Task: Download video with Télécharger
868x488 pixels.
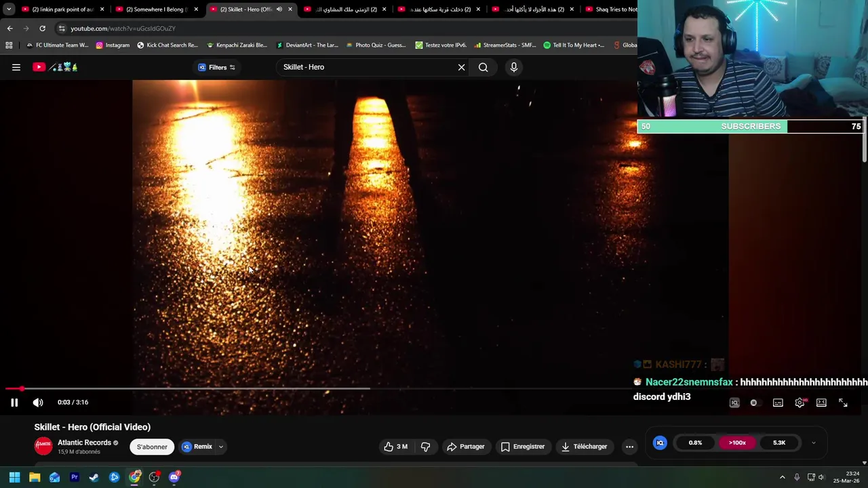Action: click(x=585, y=447)
